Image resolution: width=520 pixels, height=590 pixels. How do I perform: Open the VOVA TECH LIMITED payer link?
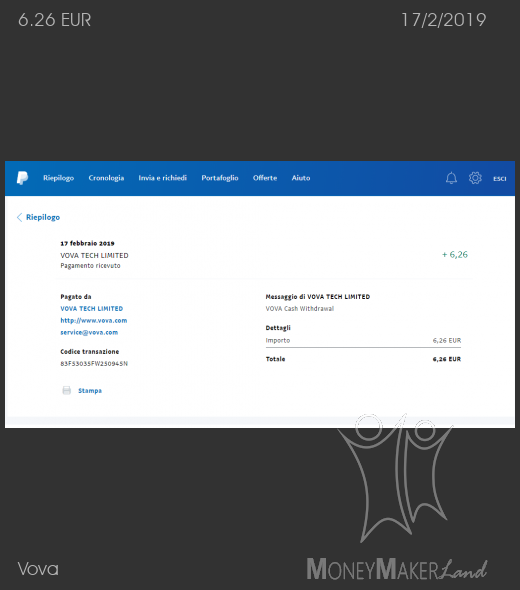(92, 309)
